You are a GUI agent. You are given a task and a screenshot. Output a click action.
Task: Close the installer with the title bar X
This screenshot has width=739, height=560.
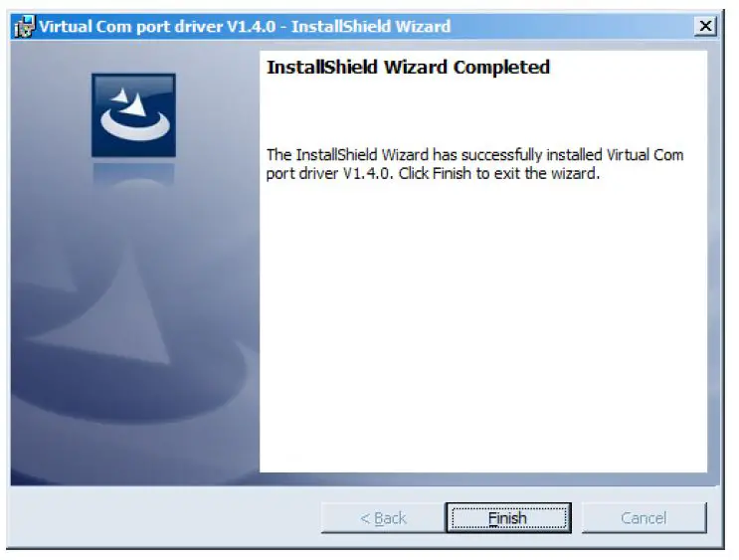(x=705, y=26)
